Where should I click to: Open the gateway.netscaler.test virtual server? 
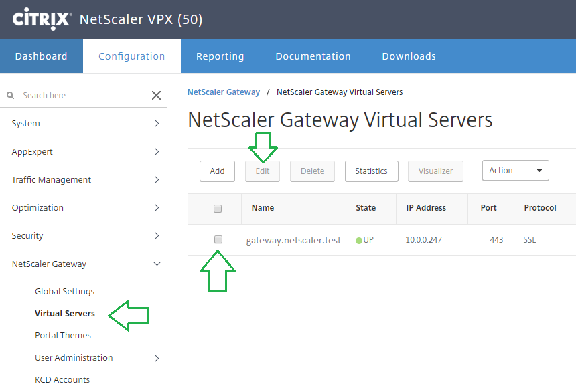293,239
